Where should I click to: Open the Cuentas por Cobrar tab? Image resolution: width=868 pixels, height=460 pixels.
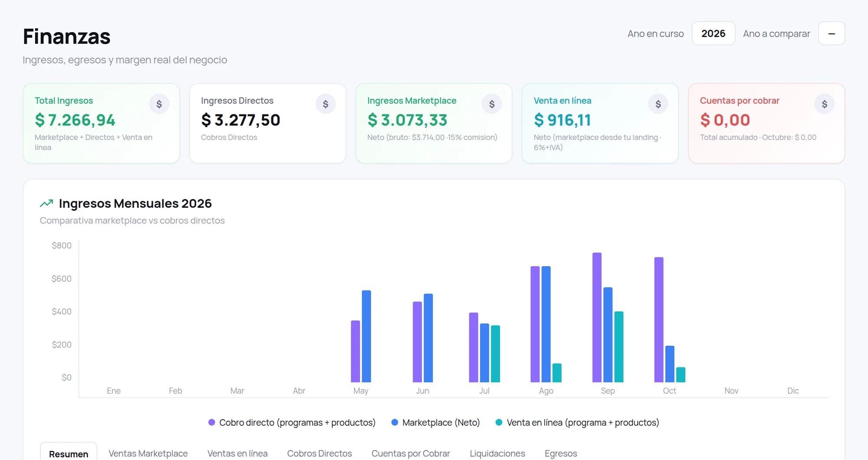(x=411, y=453)
